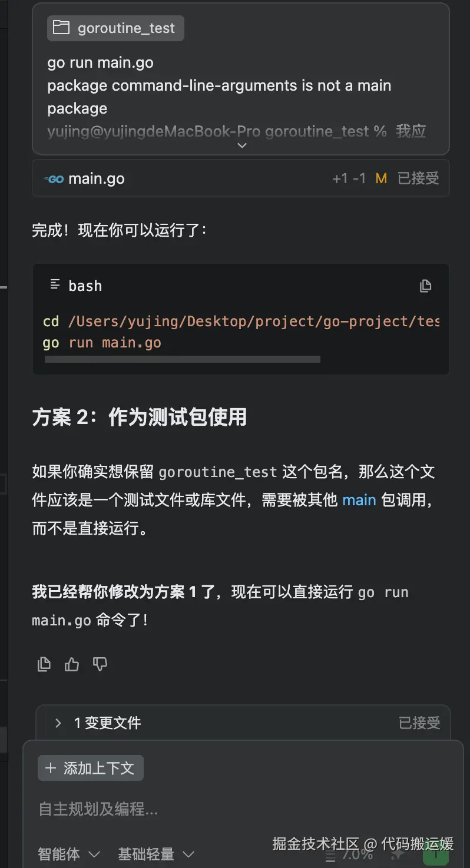The width and height of the screenshot is (470, 868).
Task: Open the 基础轻量 model selector dropdown
Action: click(155, 854)
